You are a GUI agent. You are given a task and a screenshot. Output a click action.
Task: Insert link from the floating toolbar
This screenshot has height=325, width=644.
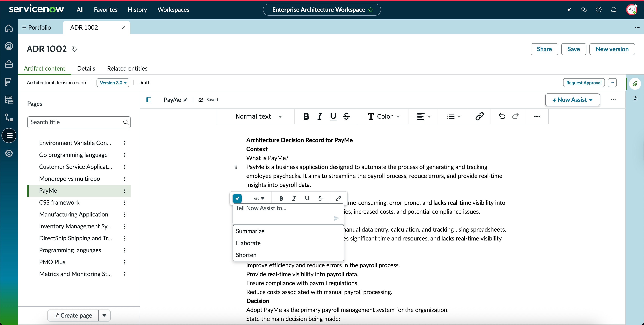(339, 198)
